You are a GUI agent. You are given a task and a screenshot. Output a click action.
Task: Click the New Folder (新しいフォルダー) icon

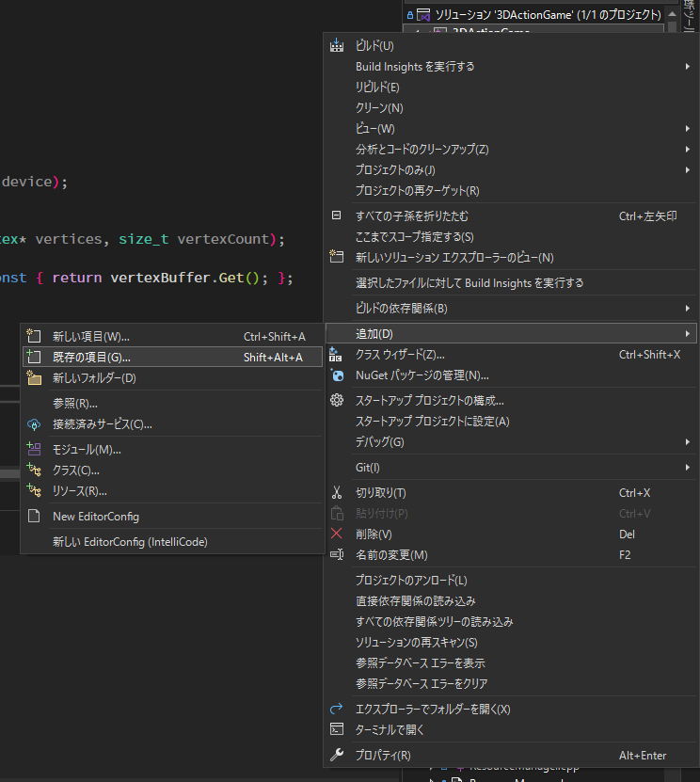pyautogui.click(x=34, y=378)
